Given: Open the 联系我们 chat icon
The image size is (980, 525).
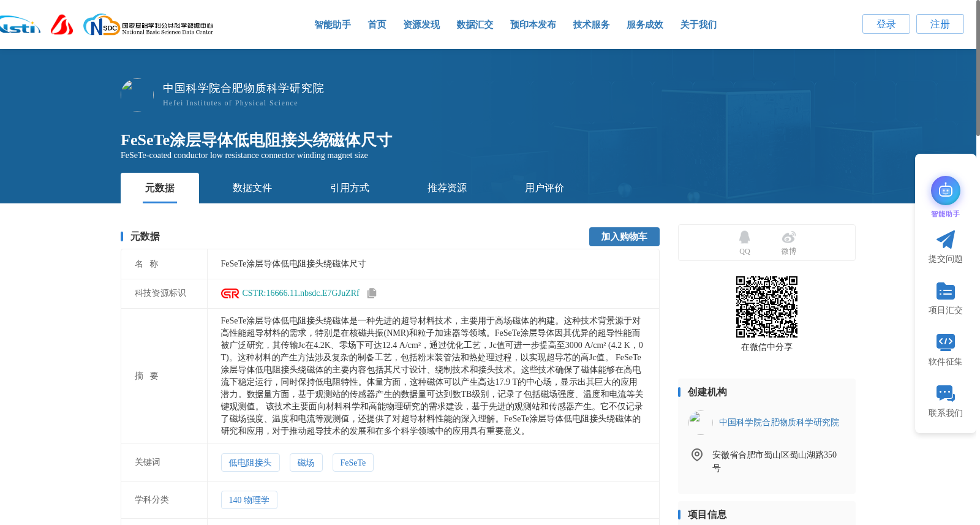Looking at the screenshot, I should click(945, 393).
